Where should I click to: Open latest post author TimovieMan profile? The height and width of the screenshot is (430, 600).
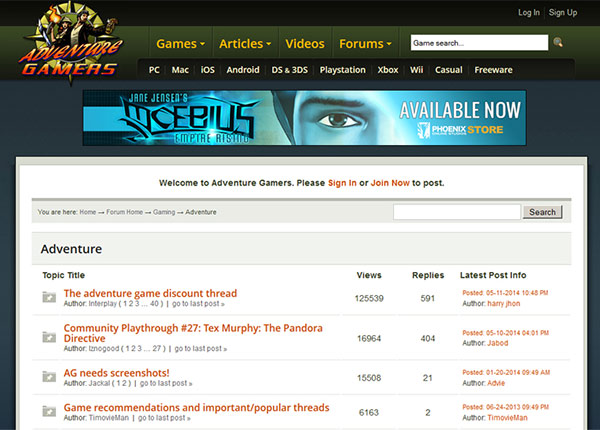(x=507, y=418)
